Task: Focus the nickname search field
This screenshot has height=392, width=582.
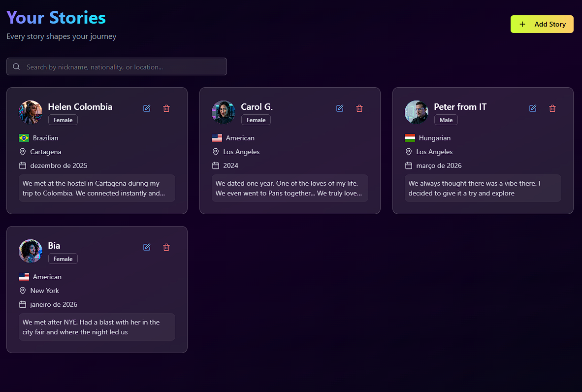Action: (x=123, y=67)
